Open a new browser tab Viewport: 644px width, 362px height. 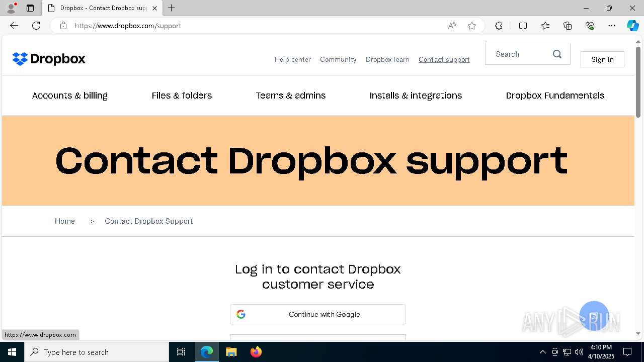(x=172, y=8)
